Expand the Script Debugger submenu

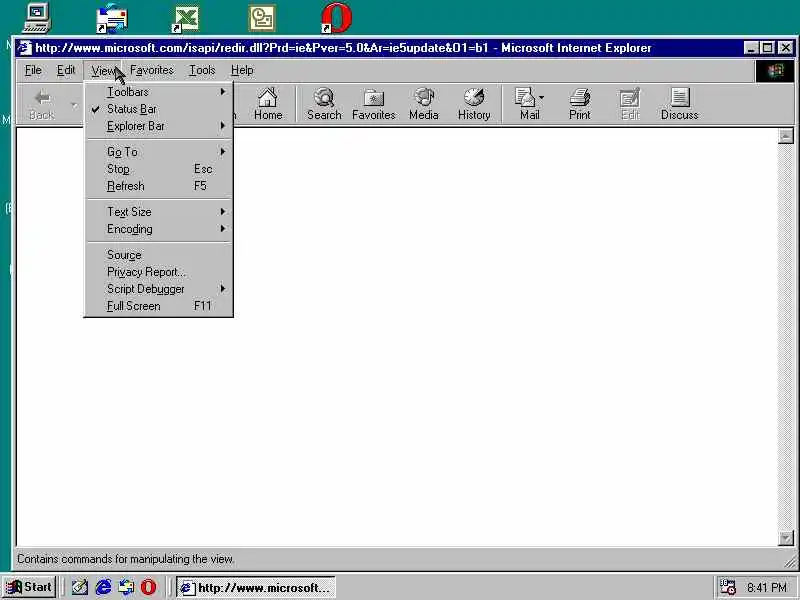coord(158,289)
